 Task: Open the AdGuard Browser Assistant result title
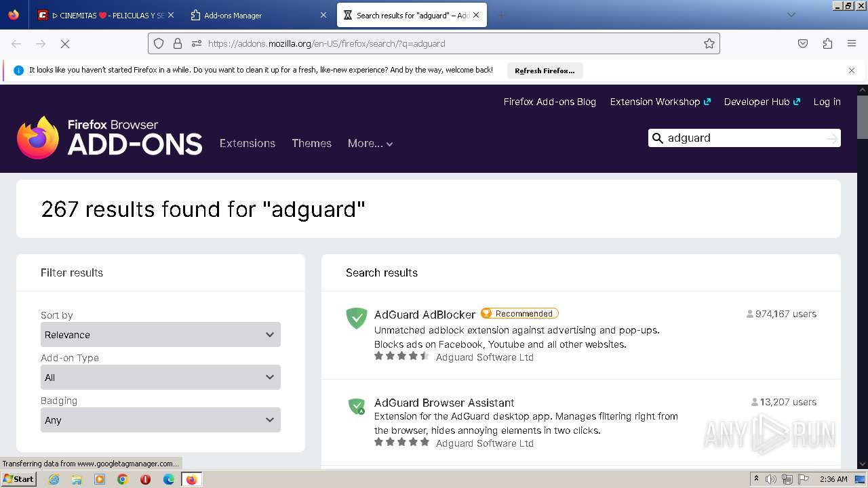coord(444,403)
